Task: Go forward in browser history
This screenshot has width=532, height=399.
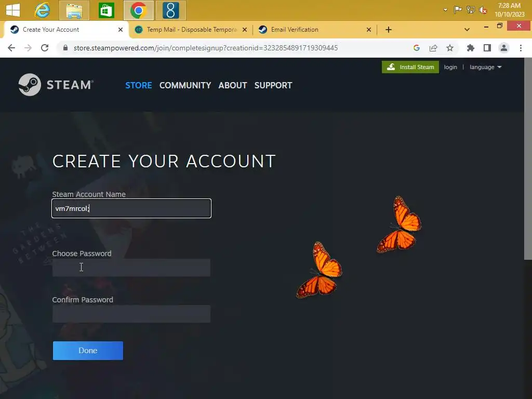Action: coord(28,48)
